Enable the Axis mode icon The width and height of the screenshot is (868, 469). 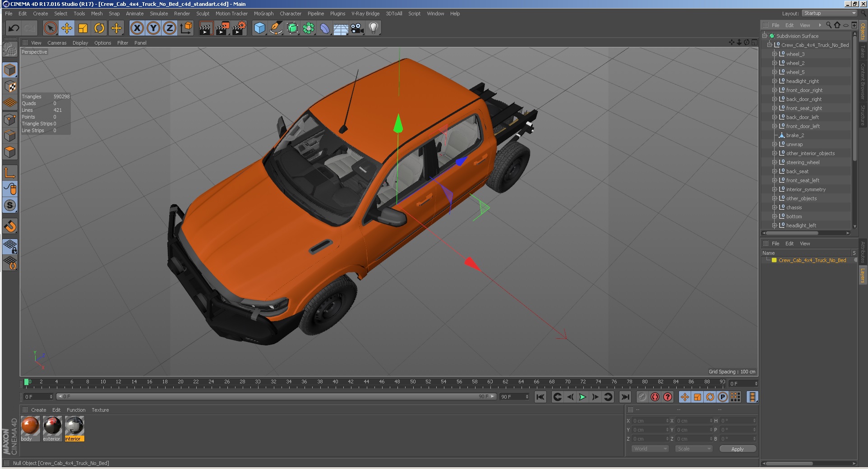coord(10,172)
